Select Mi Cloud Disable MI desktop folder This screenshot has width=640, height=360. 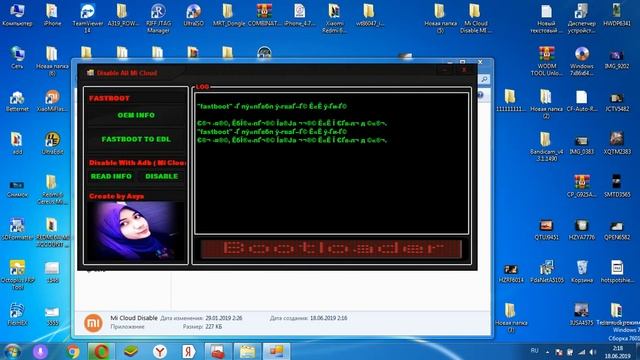point(475,18)
